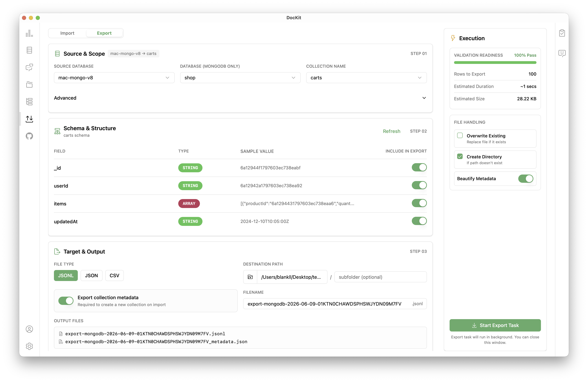This screenshot has height=382, width=588.
Task: Uncheck the Create Directory checkbox
Action: coord(460,156)
